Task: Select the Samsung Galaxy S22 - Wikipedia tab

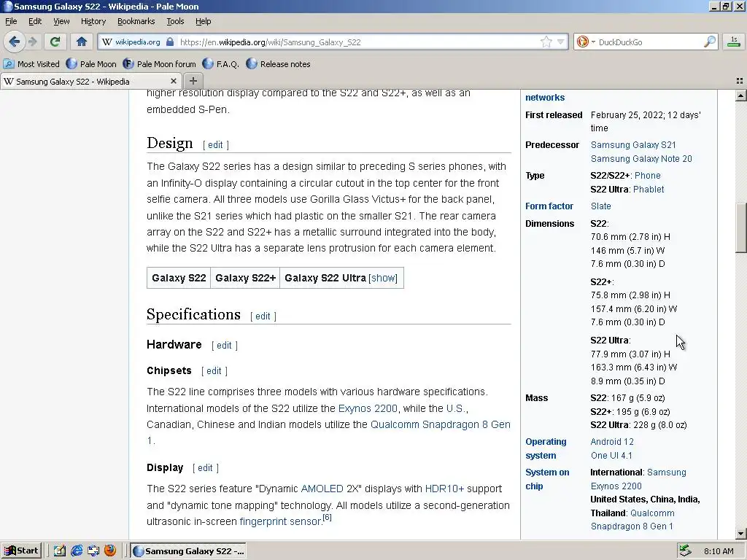Action: pyautogui.click(x=90, y=81)
